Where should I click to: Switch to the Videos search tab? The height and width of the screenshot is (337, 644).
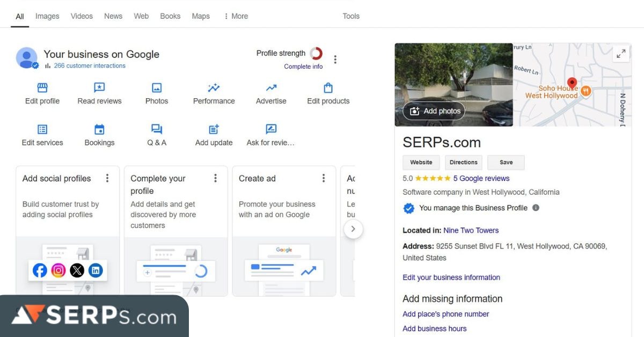pyautogui.click(x=82, y=16)
